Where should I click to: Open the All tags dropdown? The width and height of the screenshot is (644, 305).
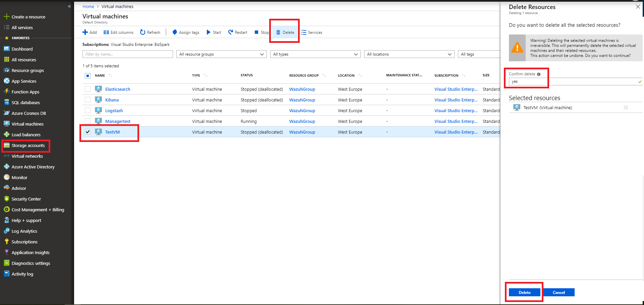(479, 54)
